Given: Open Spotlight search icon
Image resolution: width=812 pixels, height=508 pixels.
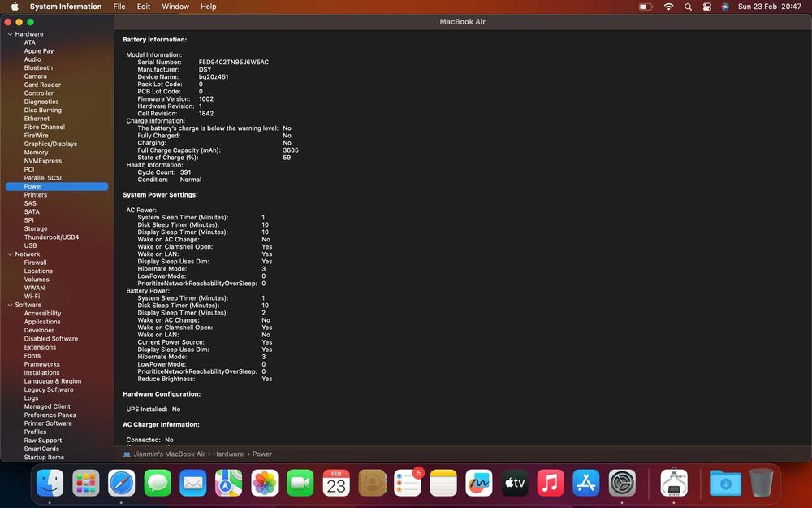Looking at the screenshot, I should pyautogui.click(x=688, y=7).
